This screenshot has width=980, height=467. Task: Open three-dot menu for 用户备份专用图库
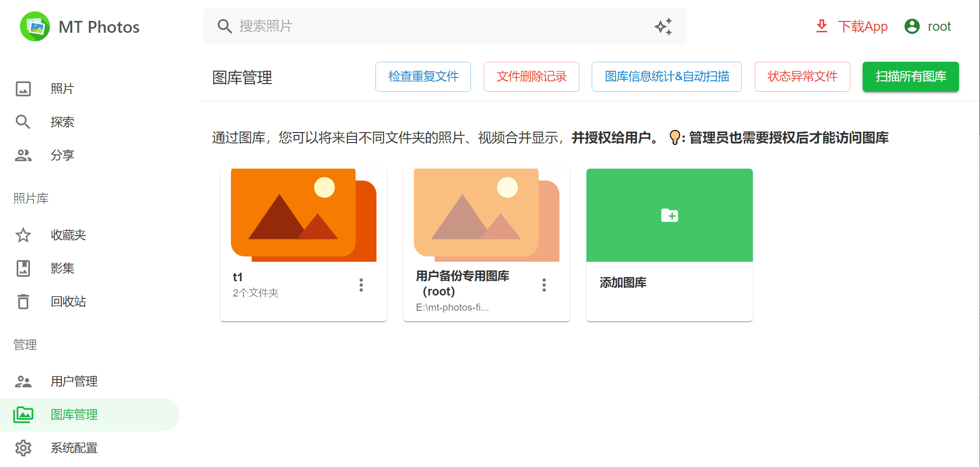click(544, 285)
